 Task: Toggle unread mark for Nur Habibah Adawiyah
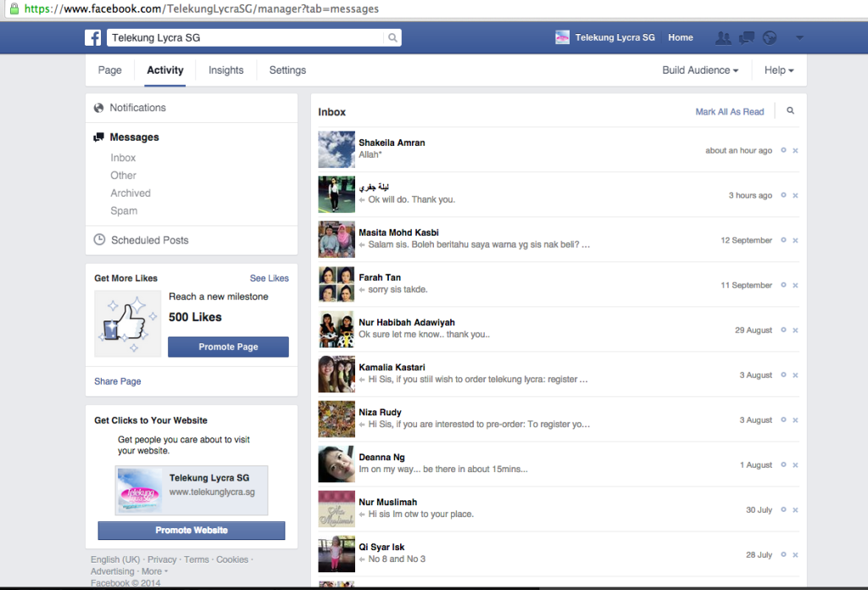click(x=783, y=329)
